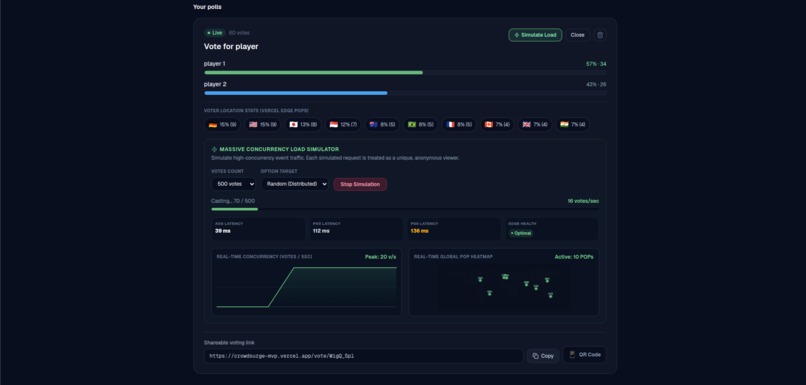Click the Stop Simulation button

click(360, 184)
